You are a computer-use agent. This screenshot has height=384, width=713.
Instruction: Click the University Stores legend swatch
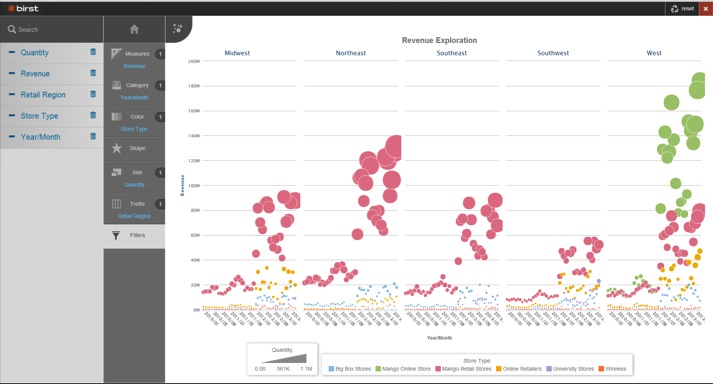(549, 369)
